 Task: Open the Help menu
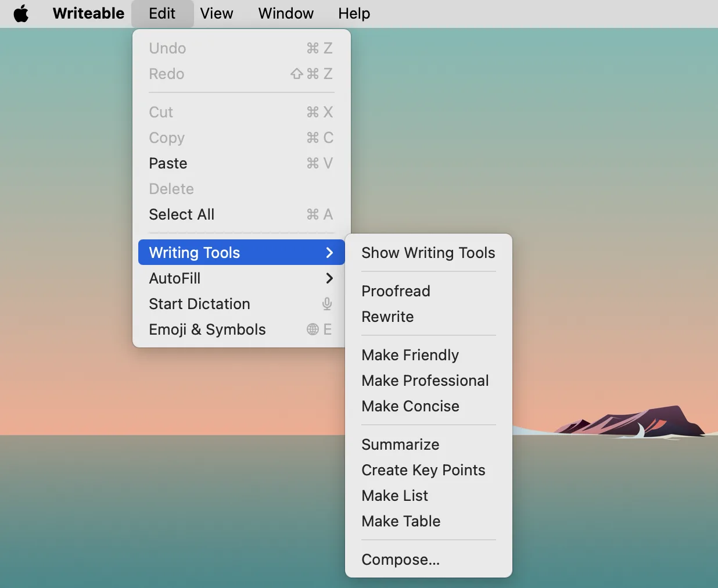coord(353,13)
